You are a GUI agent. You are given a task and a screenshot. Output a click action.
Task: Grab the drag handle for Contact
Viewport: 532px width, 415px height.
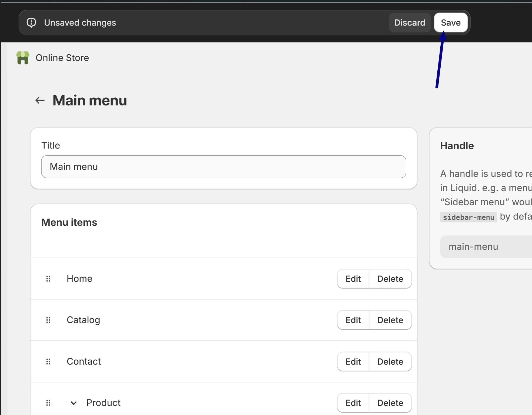(48, 361)
